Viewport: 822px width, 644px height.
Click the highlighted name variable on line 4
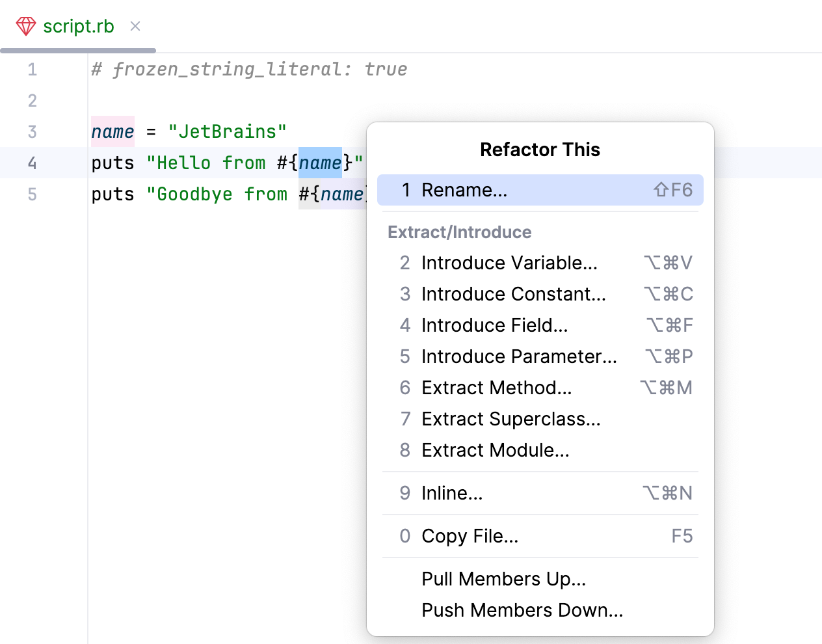point(320,163)
